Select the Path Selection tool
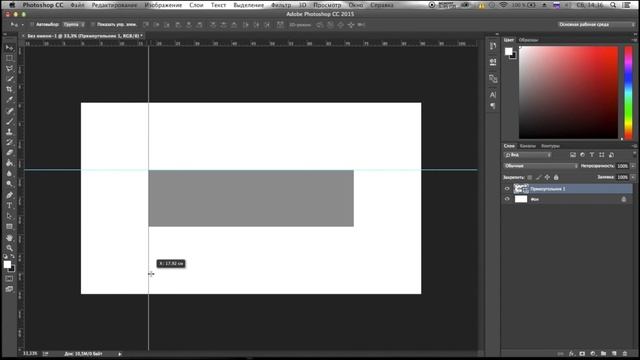Image resolution: width=640 pixels, height=360 pixels. [9, 216]
